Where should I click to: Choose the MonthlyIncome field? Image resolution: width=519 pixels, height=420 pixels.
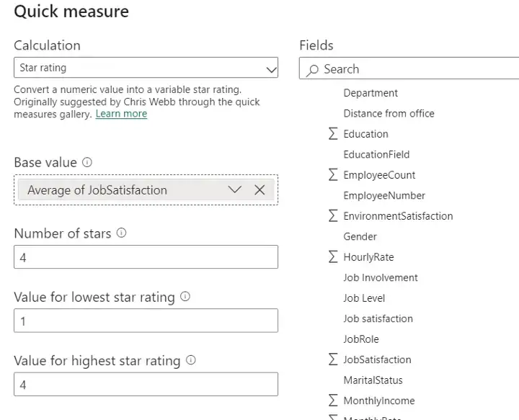[378, 401]
